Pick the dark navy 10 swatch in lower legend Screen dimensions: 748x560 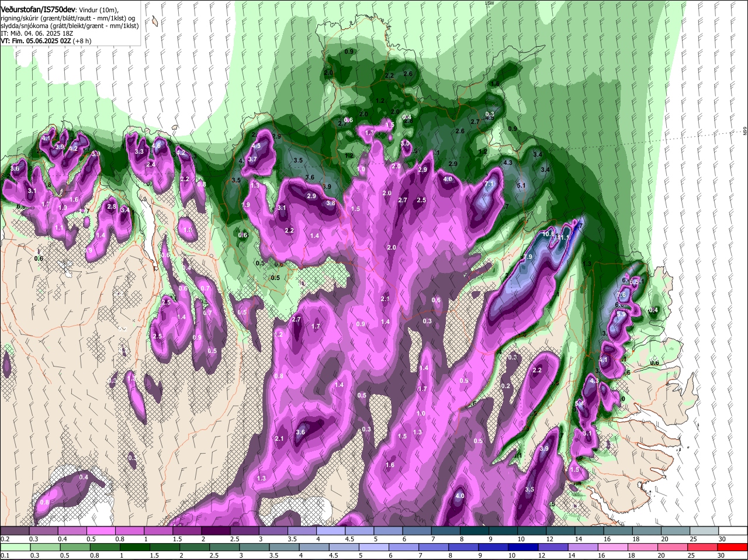(x=522, y=547)
